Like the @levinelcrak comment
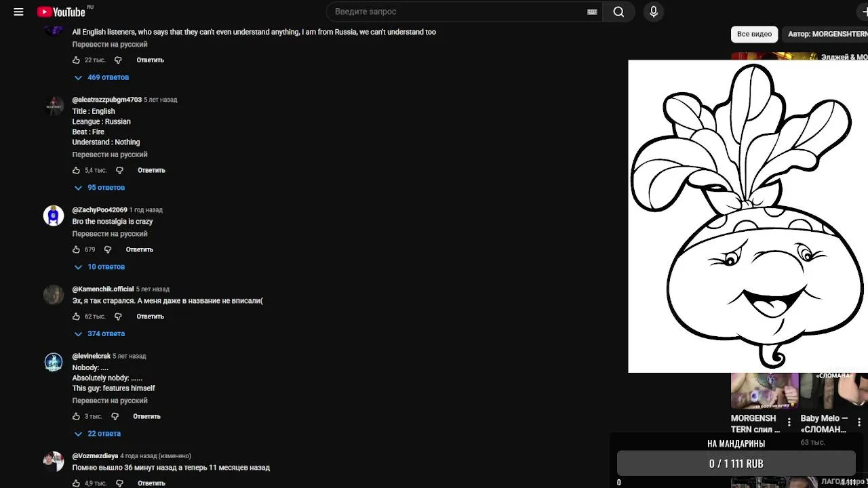Image resolution: width=868 pixels, height=488 pixels. click(x=77, y=417)
